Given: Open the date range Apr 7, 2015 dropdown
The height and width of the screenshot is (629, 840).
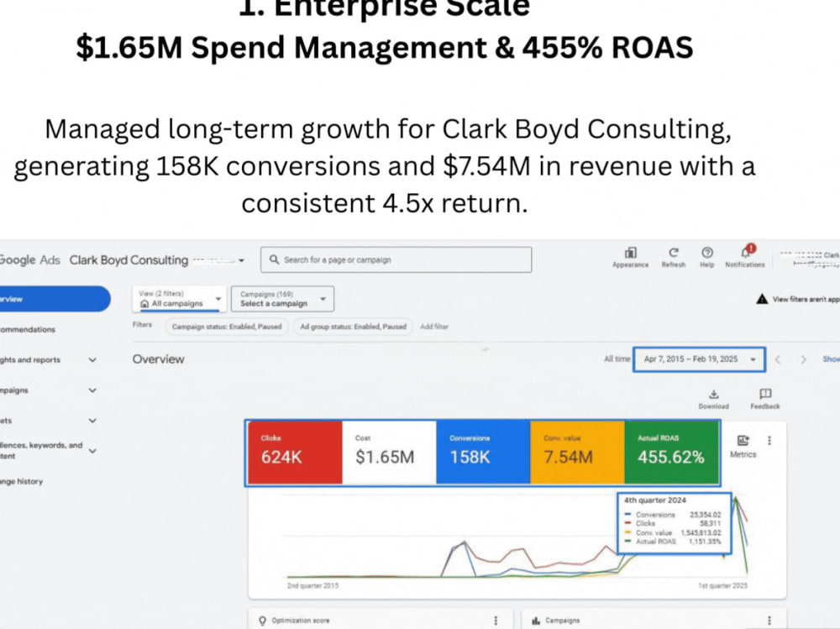Looking at the screenshot, I should 699,359.
